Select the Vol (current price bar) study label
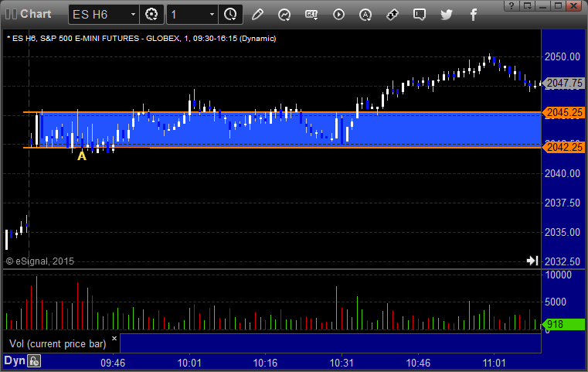Image resolution: width=588 pixels, height=372 pixels. pyautogui.click(x=58, y=344)
